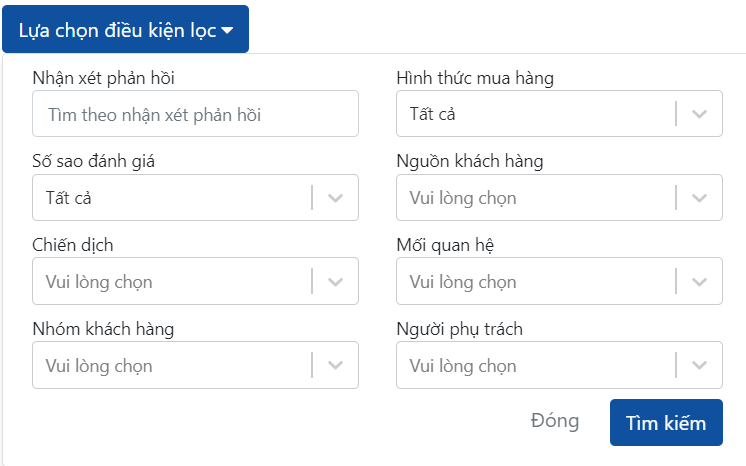
Task: Click chevron arrow of Hình thức mua hàng
Action: (700, 114)
